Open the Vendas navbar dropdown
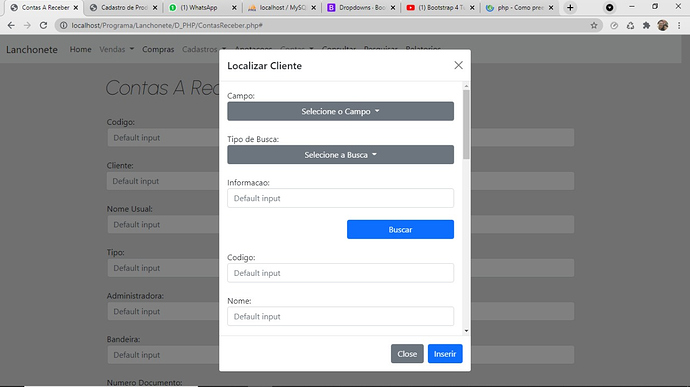This screenshot has width=690, height=387. 116,49
